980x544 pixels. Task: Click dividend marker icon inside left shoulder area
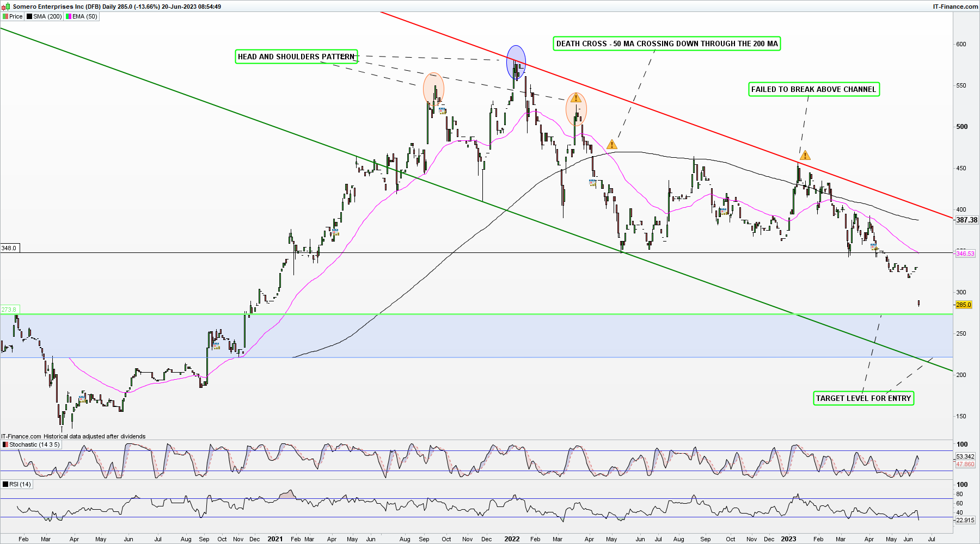(443, 111)
